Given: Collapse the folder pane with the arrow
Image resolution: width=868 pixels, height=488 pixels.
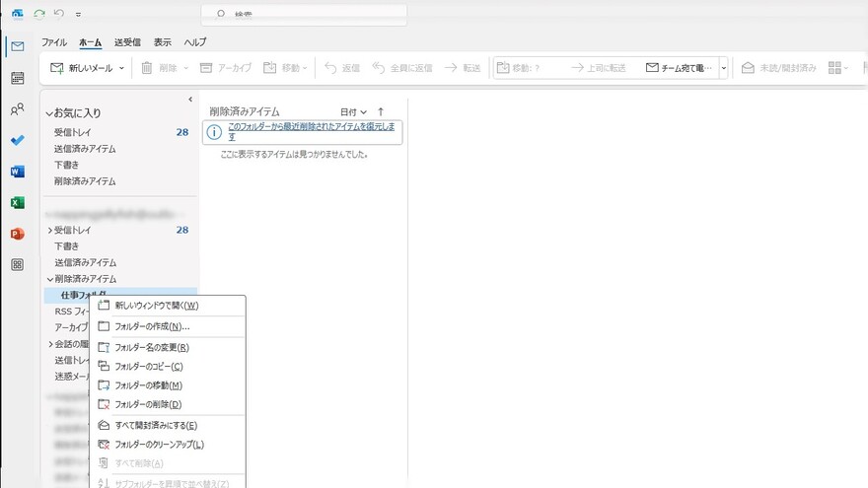Looking at the screenshot, I should 190,100.
